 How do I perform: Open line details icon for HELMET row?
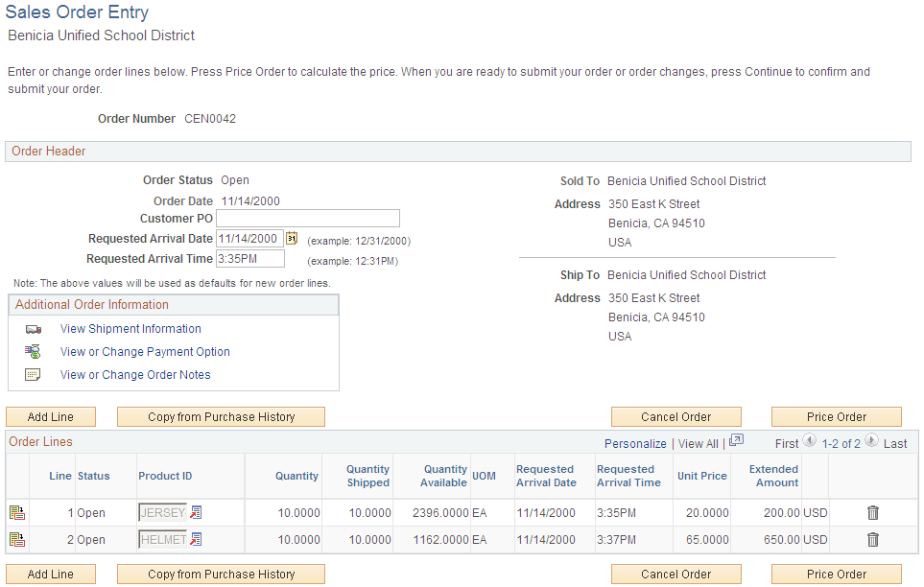point(17,539)
